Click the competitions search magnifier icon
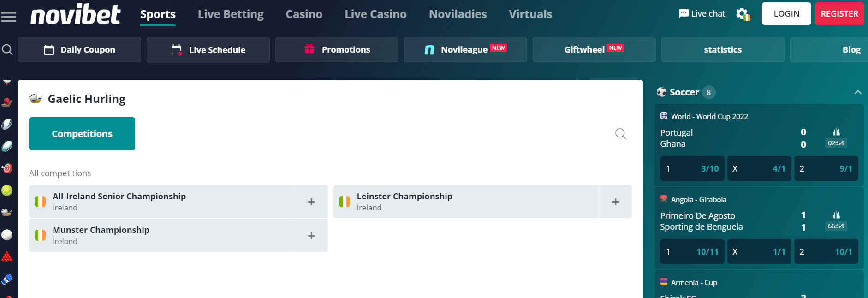868x298 pixels. [x=621, y=134]
